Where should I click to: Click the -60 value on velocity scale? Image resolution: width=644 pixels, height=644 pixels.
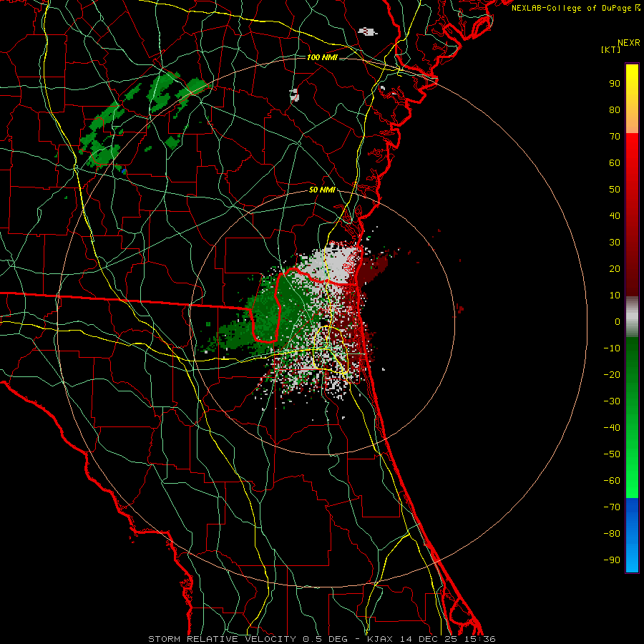pyautogui.click(x=612, y=481)
